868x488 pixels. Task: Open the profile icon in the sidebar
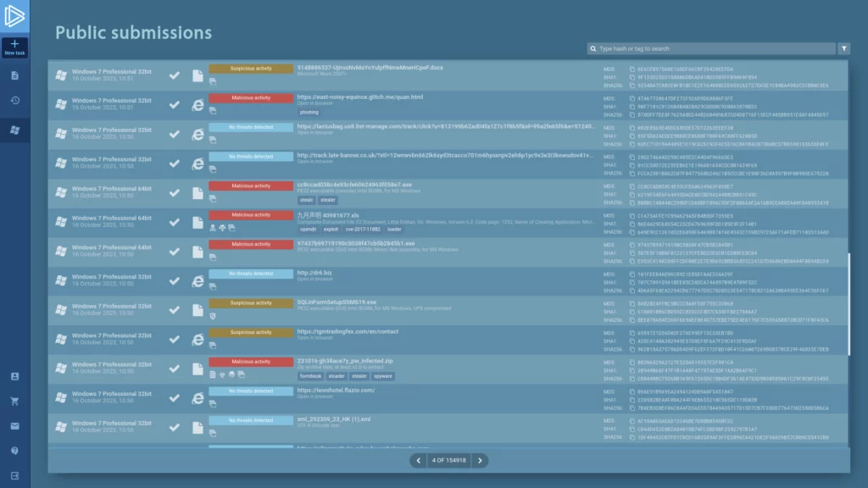(x=14, y=376)
